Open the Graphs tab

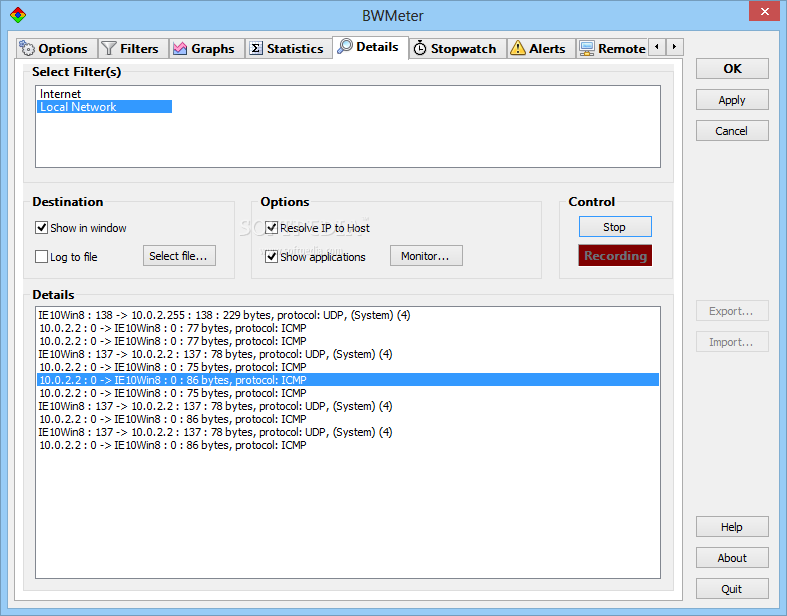pyautogui.click(x=207, y=49)
